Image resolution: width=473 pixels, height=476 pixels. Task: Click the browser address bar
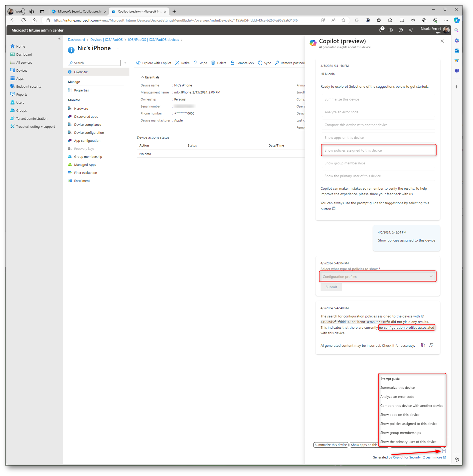click(175, 20)
